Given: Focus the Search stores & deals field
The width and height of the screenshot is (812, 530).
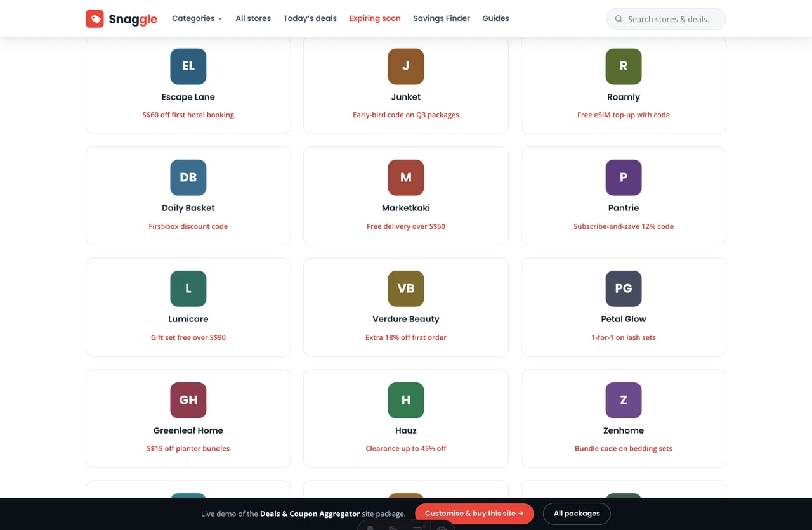Looking at the screenshot, I should point(666,19).
